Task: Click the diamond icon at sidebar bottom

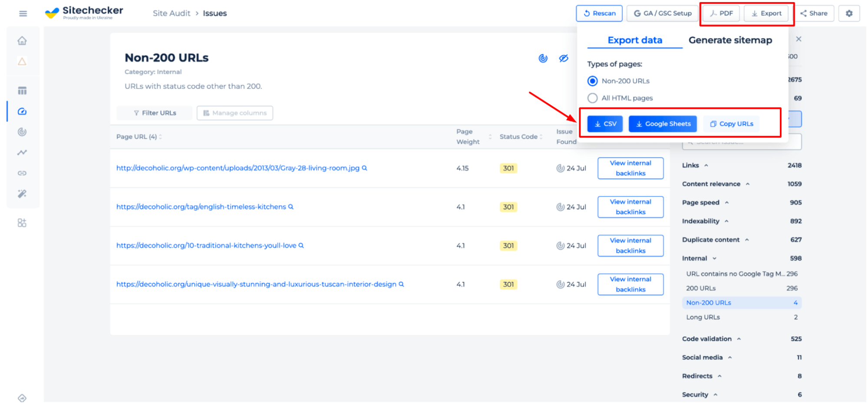Action: pos(22,398)
